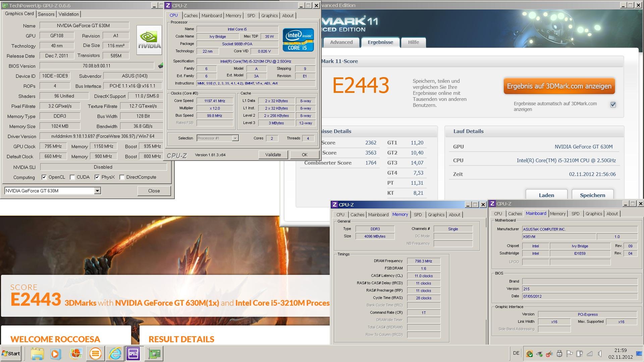Click the Intel Core i5 logo in CPU-Z
The width and height of the screenshot is (644, 362).
[x=298, y=40]
